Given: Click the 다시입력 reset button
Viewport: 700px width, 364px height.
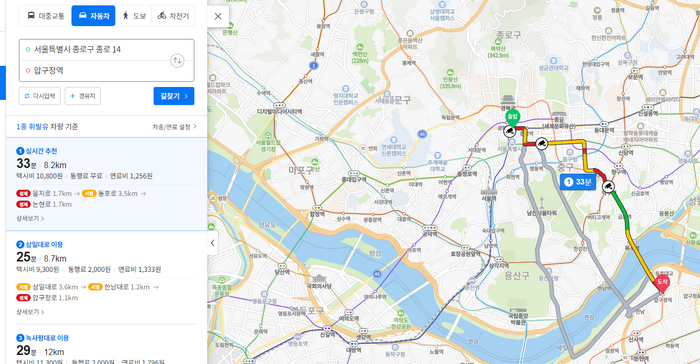Looking at the screenshot, I should click(40, 96).
